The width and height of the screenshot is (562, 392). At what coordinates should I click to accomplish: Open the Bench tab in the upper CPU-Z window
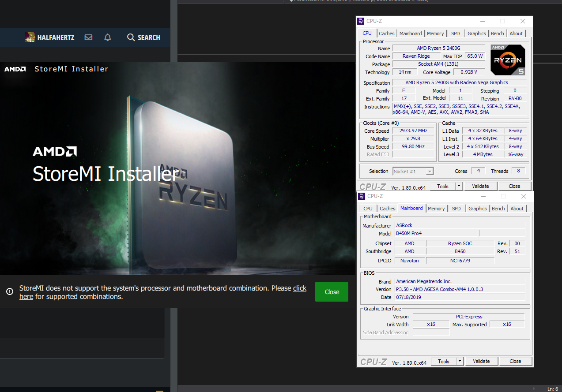point(498,34)
